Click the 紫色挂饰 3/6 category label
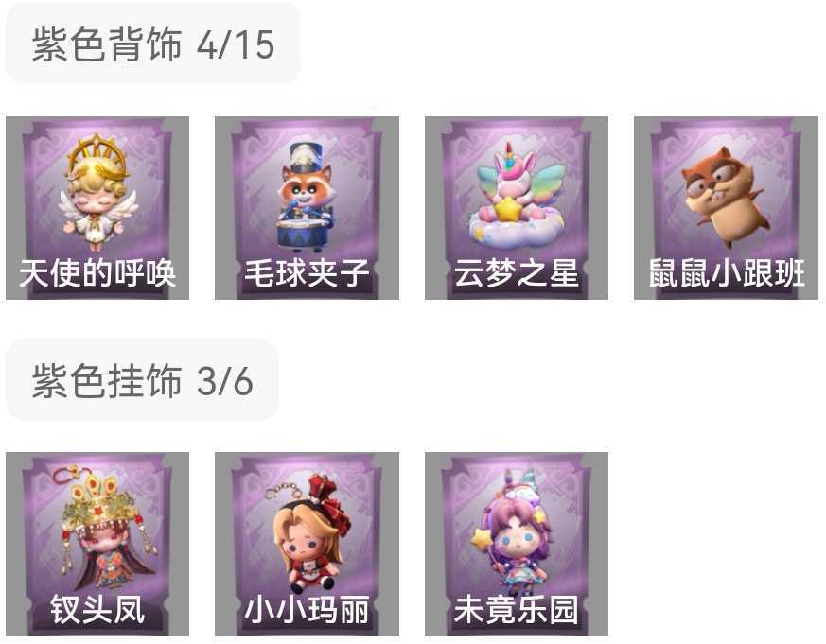 [142, 380]
